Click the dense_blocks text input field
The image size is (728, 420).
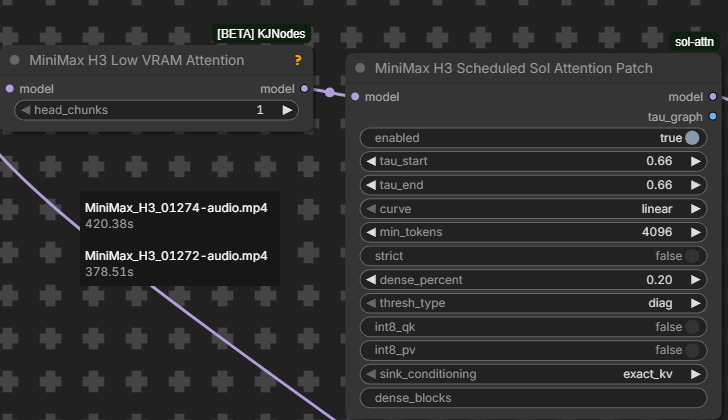[x=533, y=398]
